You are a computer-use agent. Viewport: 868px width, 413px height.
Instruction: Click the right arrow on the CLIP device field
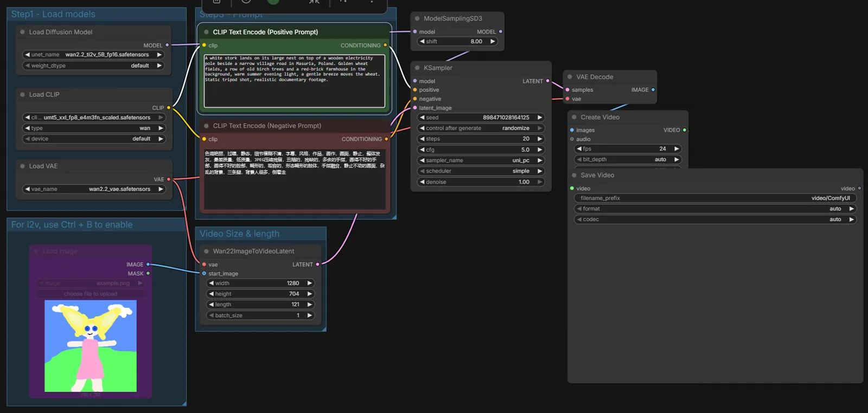(161, 139)
